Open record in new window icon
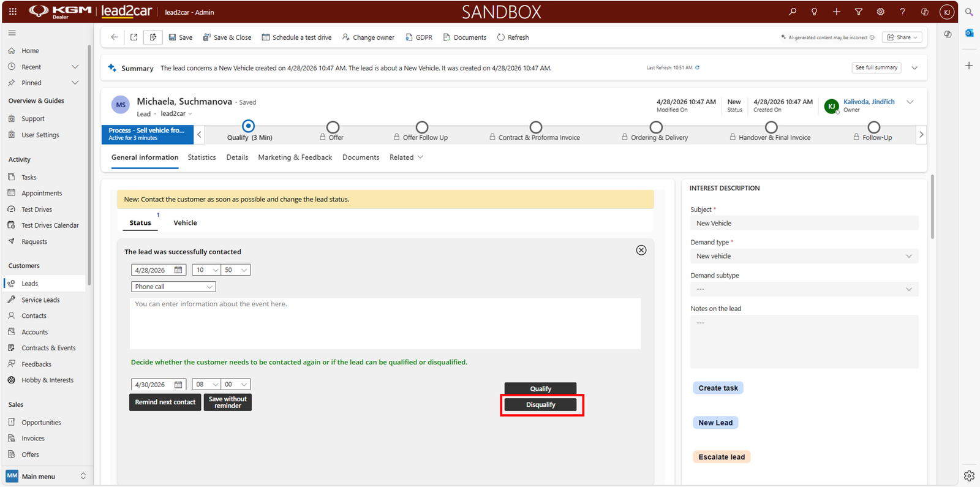Viewport: 980px width, 487px height. point(134,37)
